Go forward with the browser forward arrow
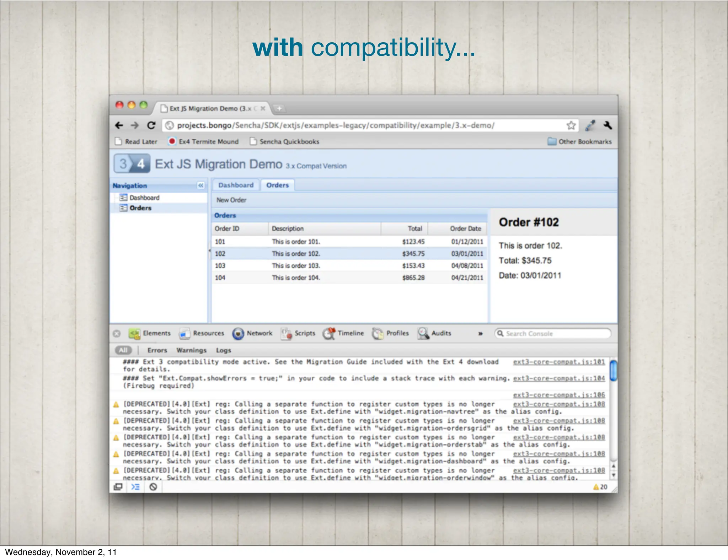This screenshot has height=560, width=728. click(x=135, y=125)
